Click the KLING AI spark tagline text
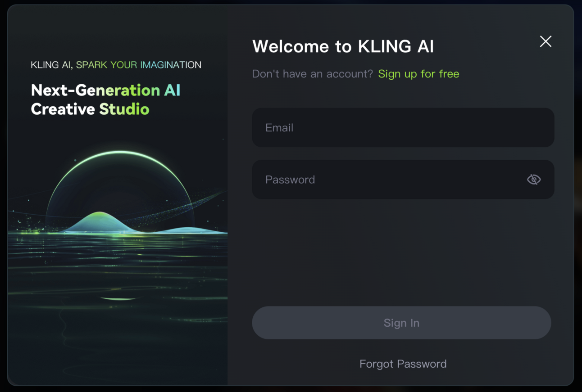Viewport: 582px width, 392px height. click(x=115, y=64)
